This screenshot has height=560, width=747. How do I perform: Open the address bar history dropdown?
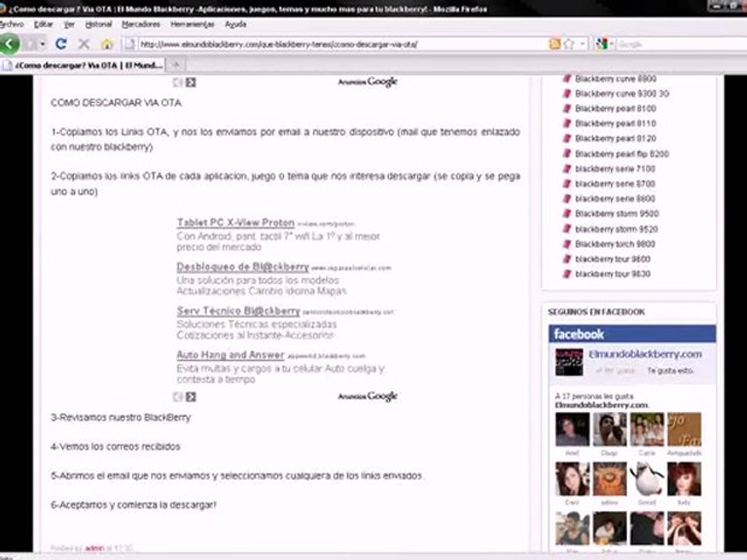tap(582, 44)
